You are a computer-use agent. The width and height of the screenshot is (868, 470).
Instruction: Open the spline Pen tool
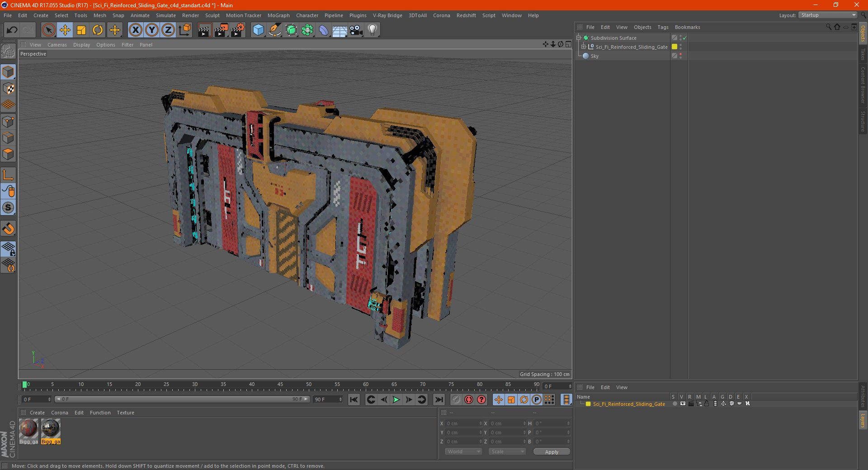point(275,30)
